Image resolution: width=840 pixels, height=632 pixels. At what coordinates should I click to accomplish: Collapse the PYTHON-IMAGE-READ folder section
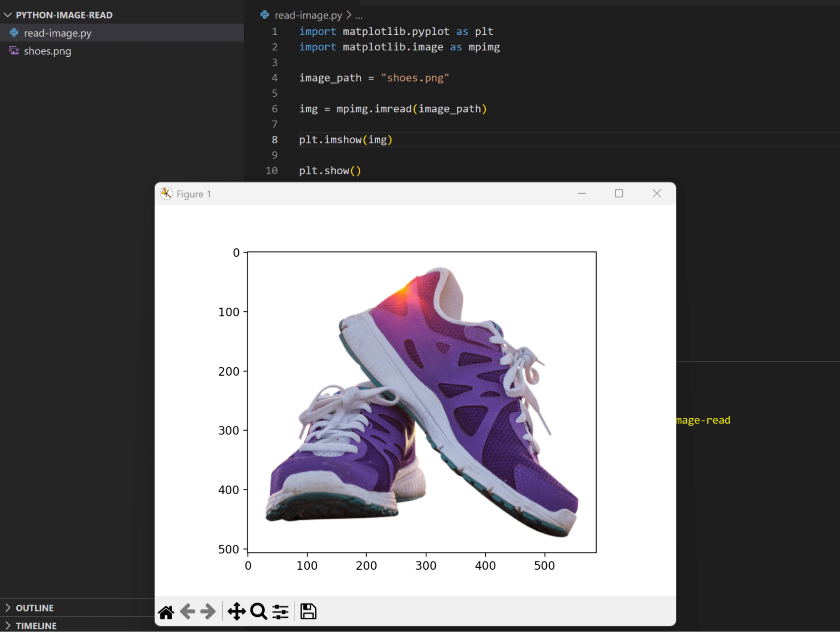coord(8,15)
